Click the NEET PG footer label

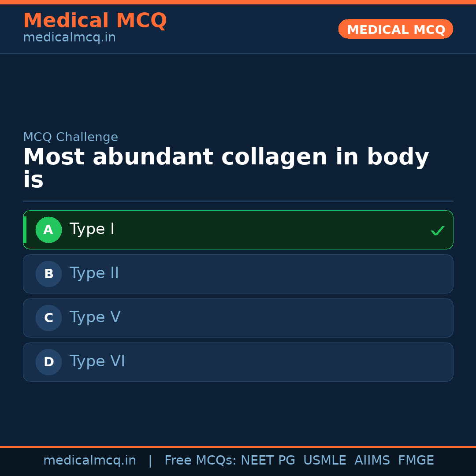coord(268,460)
